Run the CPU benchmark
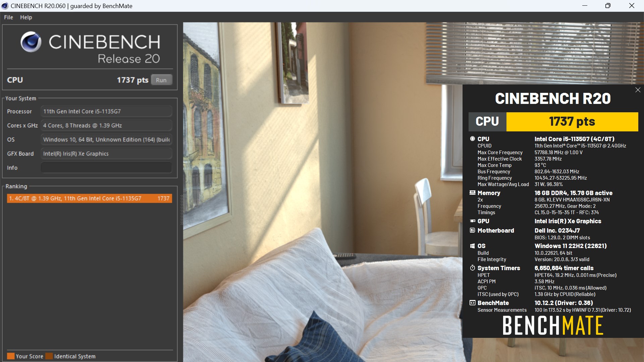The width and height of the screenshot is (644, 362). coord(161,80)
